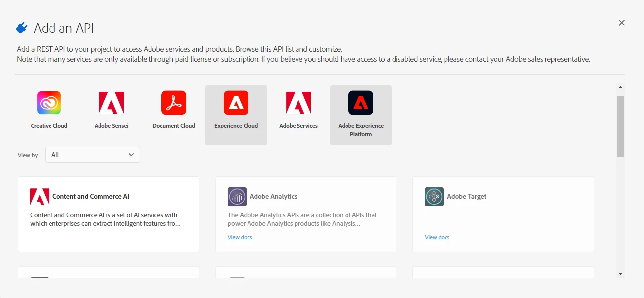
Task: Click the Adobe Experience Platform label
Action: point(361,130)
